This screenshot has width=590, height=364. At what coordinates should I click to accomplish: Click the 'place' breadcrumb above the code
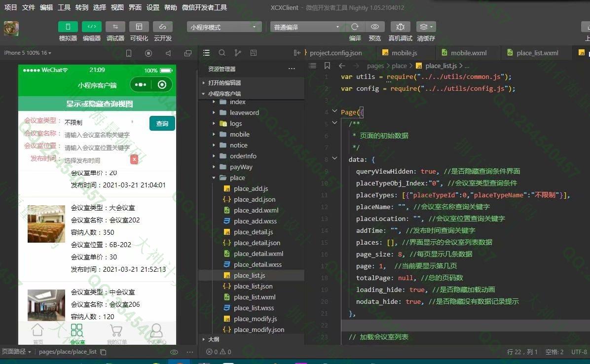pyautogui.click(x=399, y=66)
